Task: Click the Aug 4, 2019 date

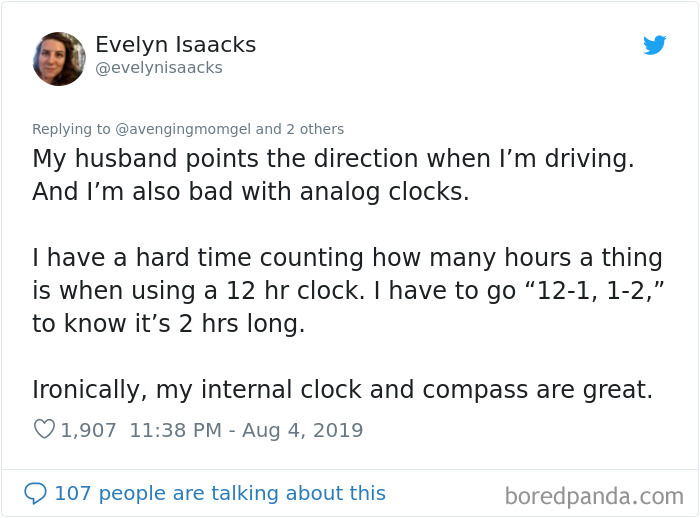Action: 302,430
